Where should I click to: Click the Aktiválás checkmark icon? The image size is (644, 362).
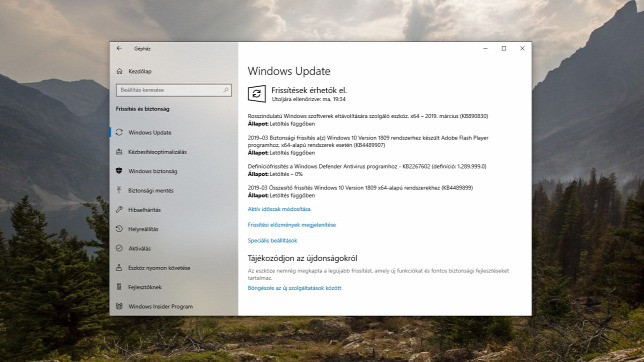[x=119, y=248]
